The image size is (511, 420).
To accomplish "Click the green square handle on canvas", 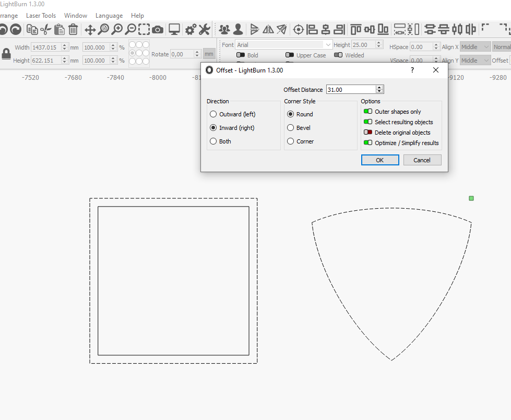I will (471, 198).
